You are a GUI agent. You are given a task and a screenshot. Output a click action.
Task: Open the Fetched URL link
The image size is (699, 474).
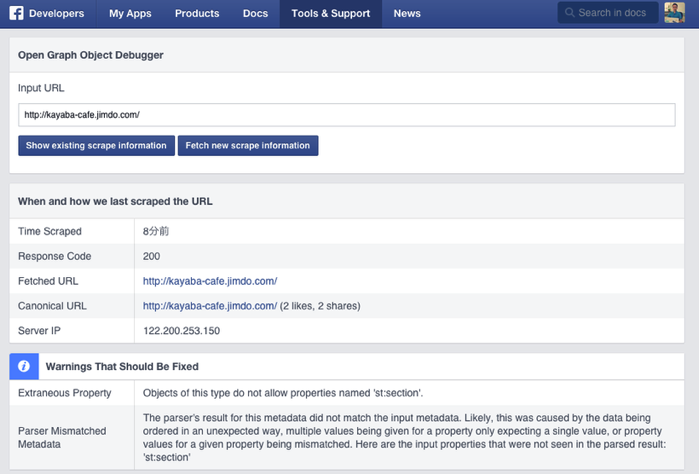click(210, 281)
